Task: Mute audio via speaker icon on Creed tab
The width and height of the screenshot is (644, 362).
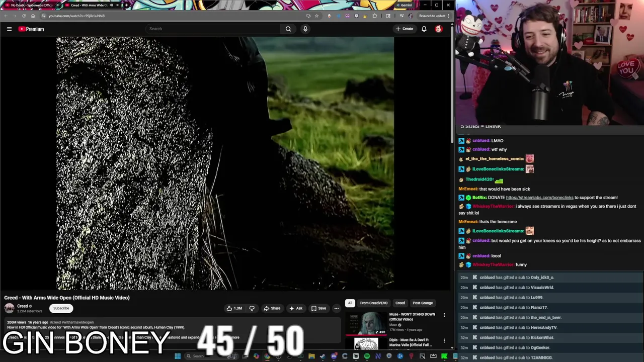Action: 111,5
